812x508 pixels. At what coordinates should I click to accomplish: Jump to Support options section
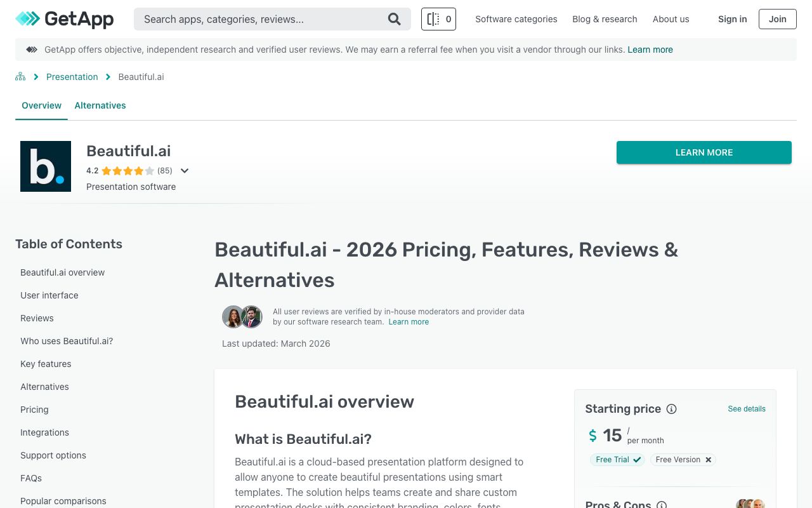(53, 455)
